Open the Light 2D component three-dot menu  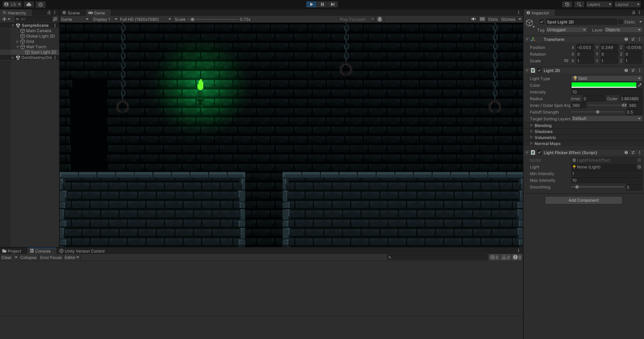640,70
